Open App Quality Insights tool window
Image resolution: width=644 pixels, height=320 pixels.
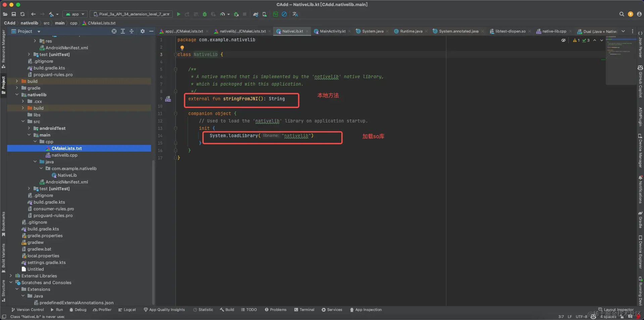(x=164, y=310)
